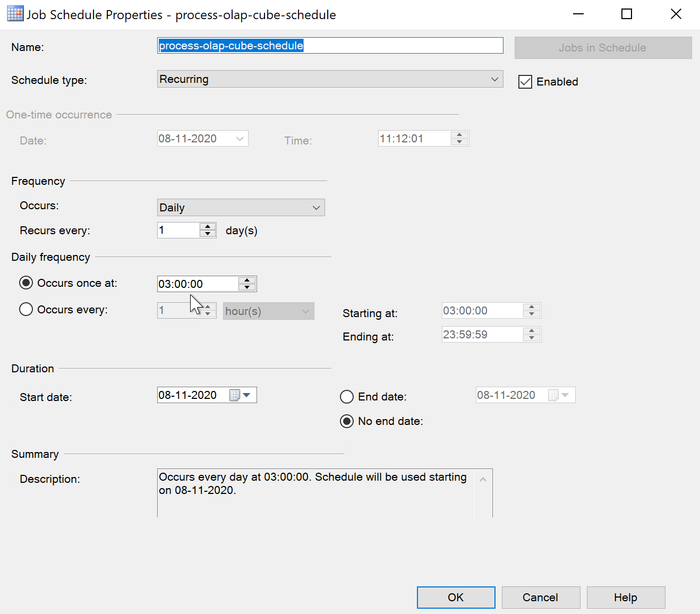Screen dimensions: 700x614
Task: Increment the Occurs once at time
Action: pyautogui.click(x=247, y=280)
